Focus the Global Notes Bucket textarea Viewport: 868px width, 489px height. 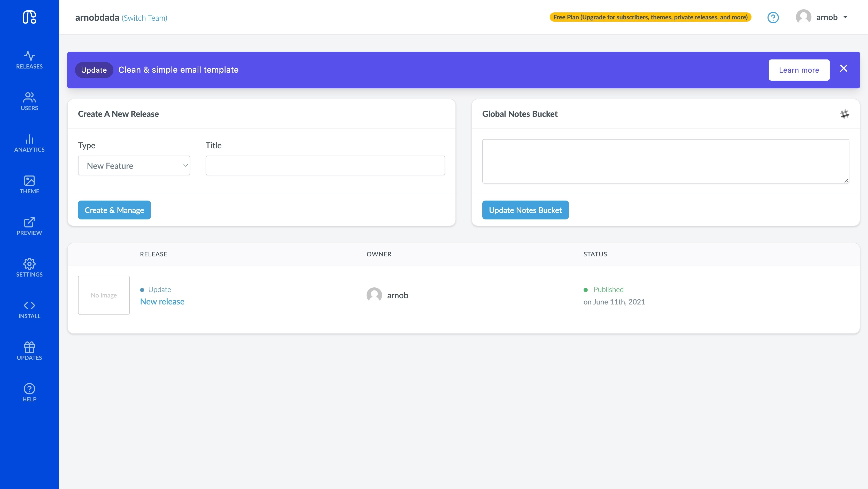665,162
